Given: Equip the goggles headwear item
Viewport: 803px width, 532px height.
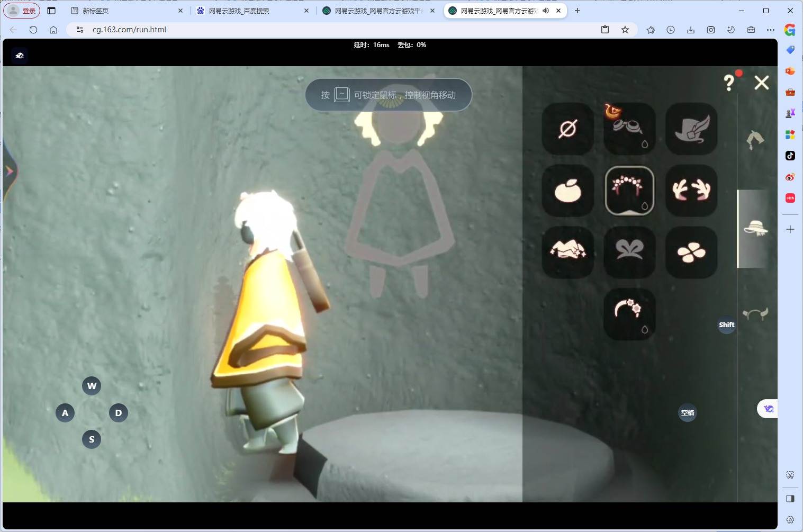Looking at the screenshot, I should tap(629, 129).
